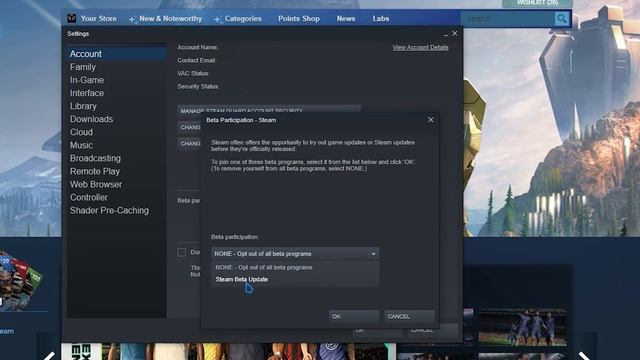Image resolution: width=640 pixels, height=360 pixels.
Task: Select Remote Play settings category
Action: point(117,171)
